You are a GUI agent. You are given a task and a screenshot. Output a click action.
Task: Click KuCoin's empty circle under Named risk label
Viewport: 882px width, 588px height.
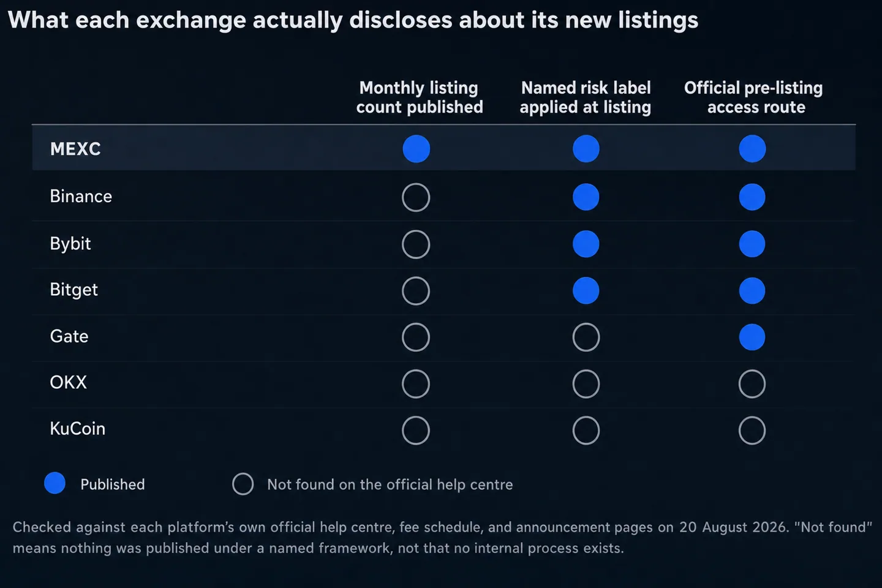click(586, 431)
